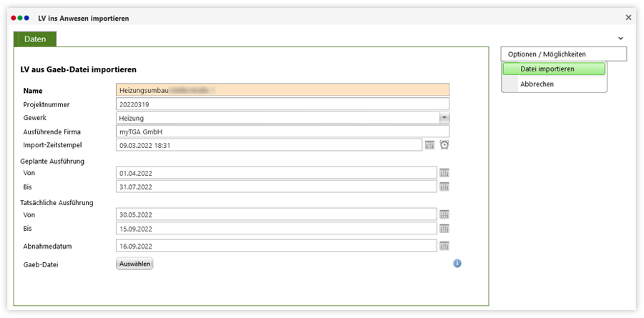Expand the Gewerk dropdown list
644x318 pixels.
pos(444,118)
